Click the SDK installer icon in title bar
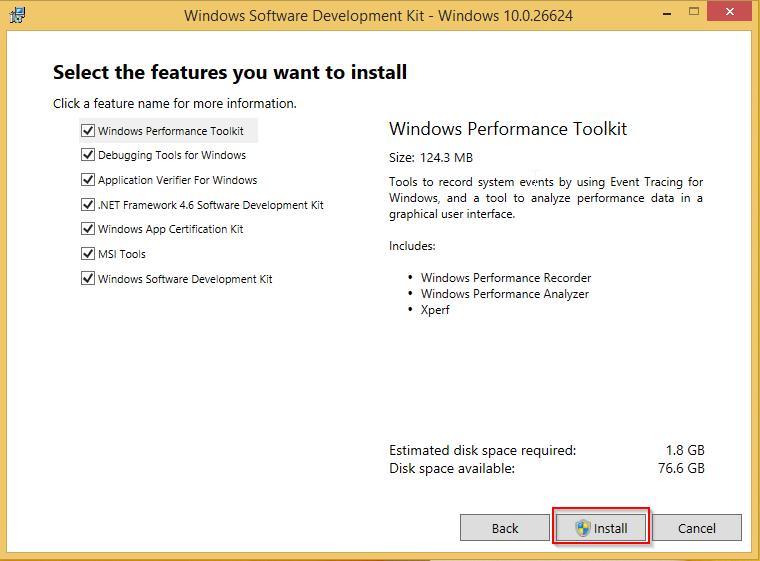The height and width of the screenshot is (561, 760). [17, 15]
